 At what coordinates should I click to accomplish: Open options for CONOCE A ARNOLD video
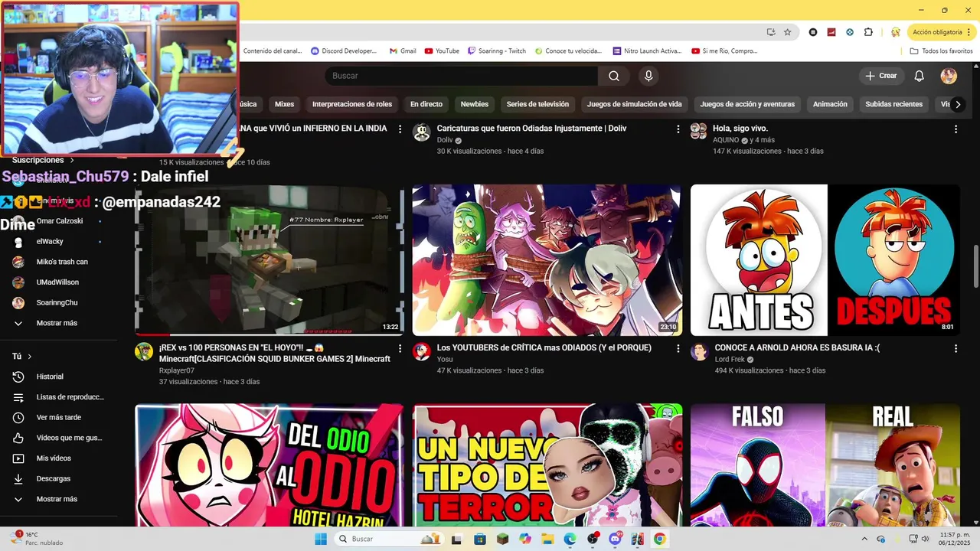point(955,348)
